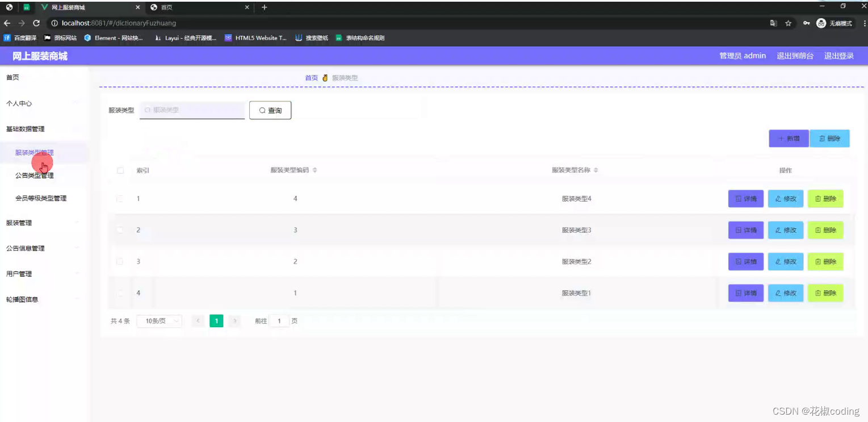
Task: Go back with the browser back arrow
Action: click(7, 23)
